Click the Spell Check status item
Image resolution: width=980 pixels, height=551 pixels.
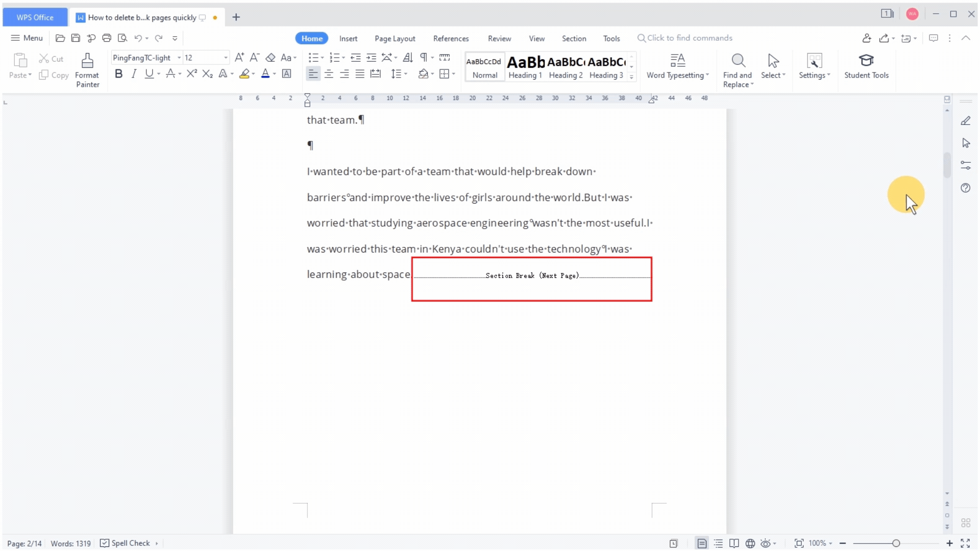pos(125,543)
